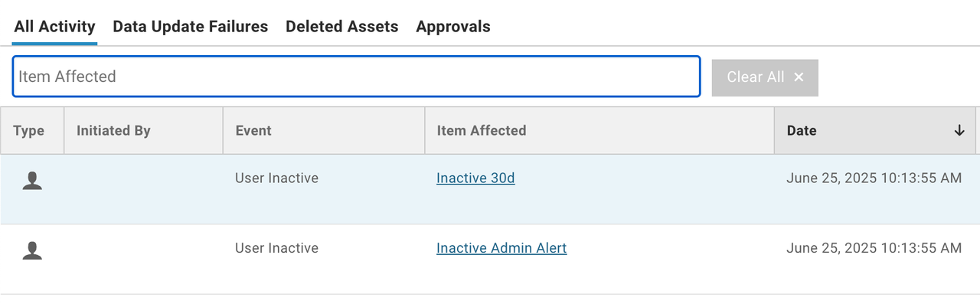Click the descending sort arrow in Date header
This screenshot has width=980, height=304.
[959, 131]
